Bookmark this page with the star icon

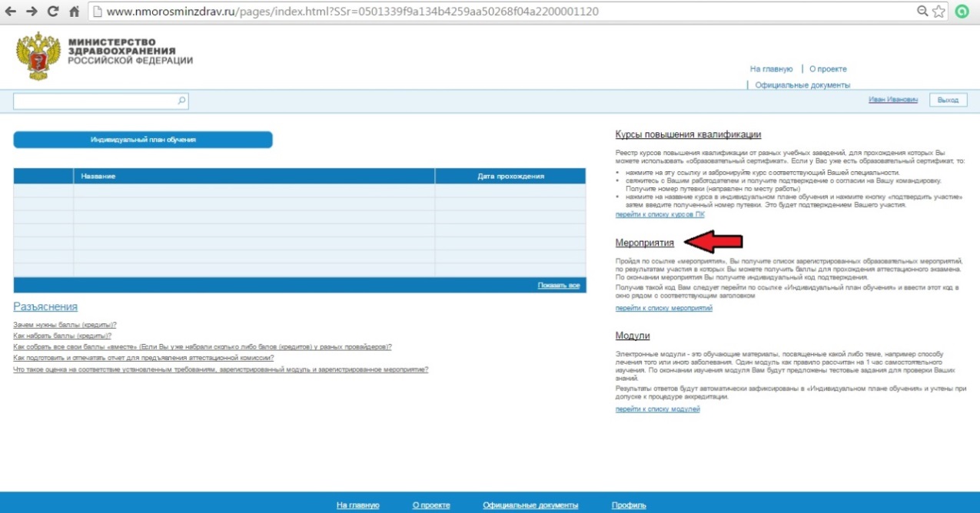(938, 12)
